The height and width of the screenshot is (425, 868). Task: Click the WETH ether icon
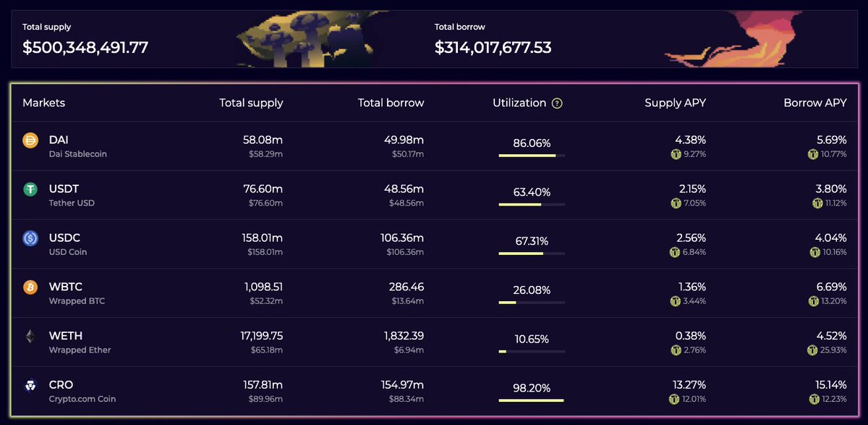30,336
